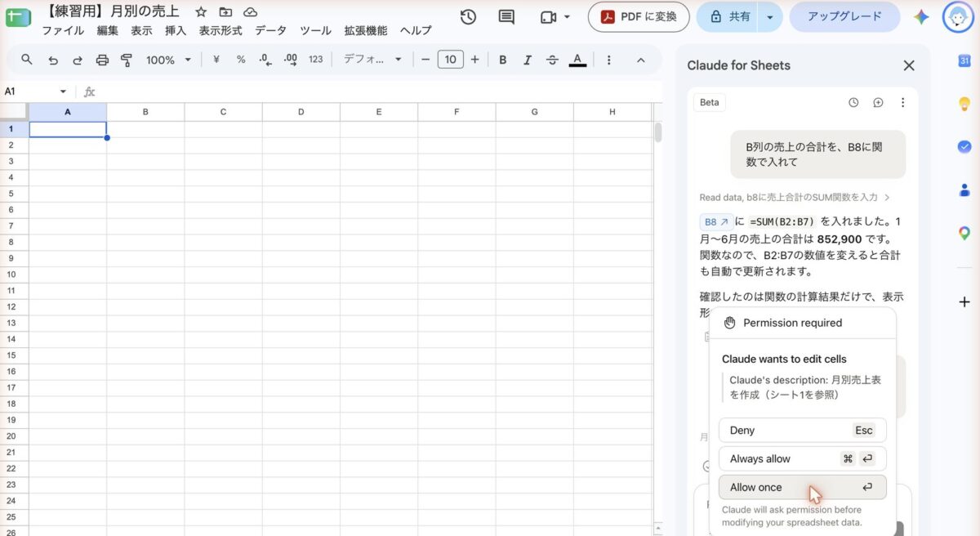
Task: Start a new chat in Claude panel
Action: pyautogui.click(x=878, y=102)
